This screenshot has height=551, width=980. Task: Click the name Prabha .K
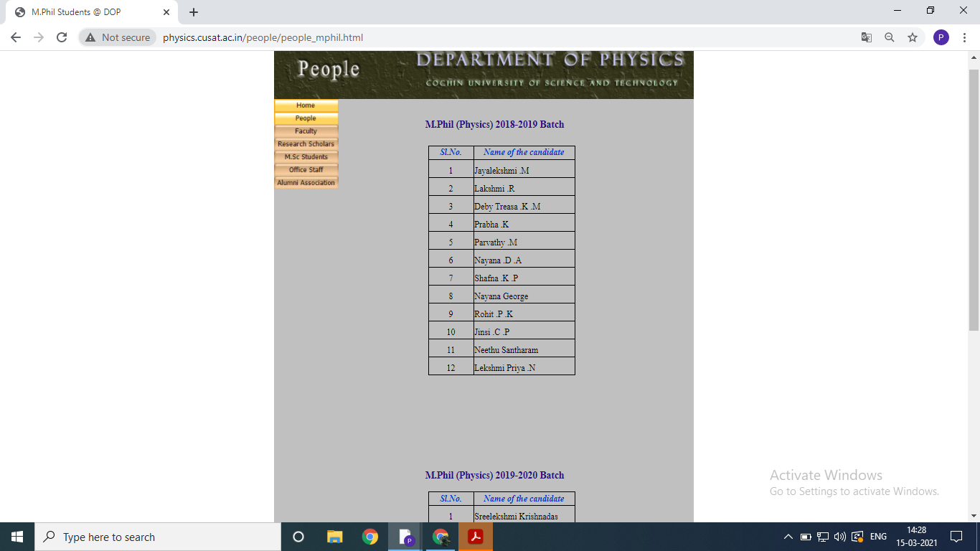pyautogui.click(x=491, y=225)
